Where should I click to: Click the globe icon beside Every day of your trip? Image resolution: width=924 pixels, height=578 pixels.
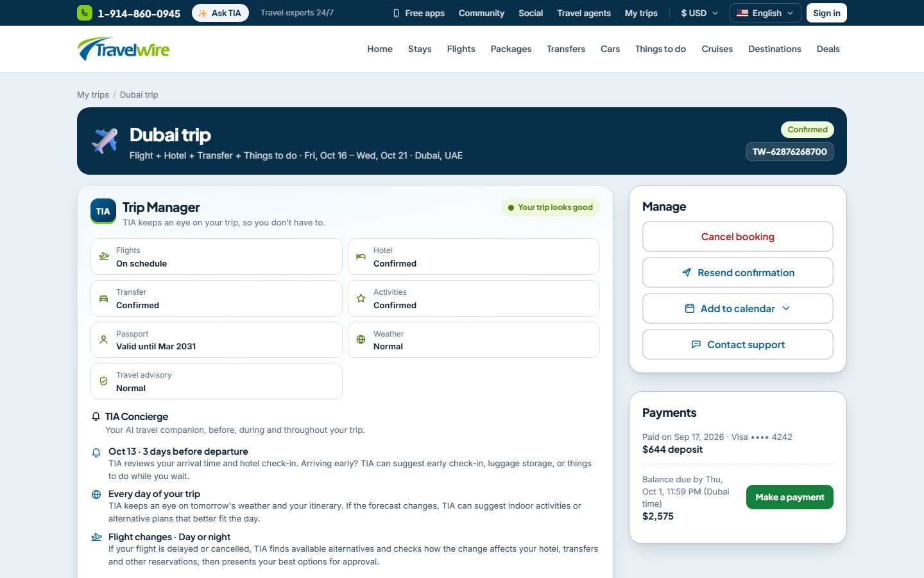[96, 495]
